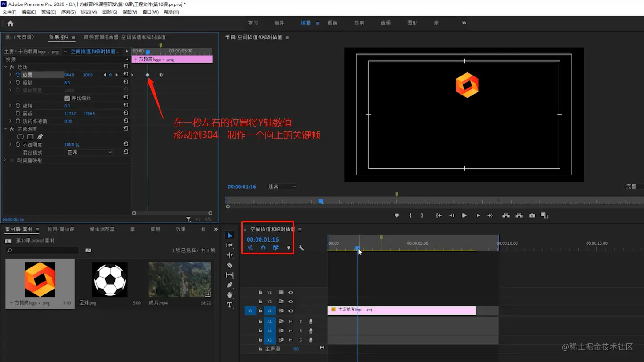
Task: Collapse the motion effect group
Action: tap(5, 67)
